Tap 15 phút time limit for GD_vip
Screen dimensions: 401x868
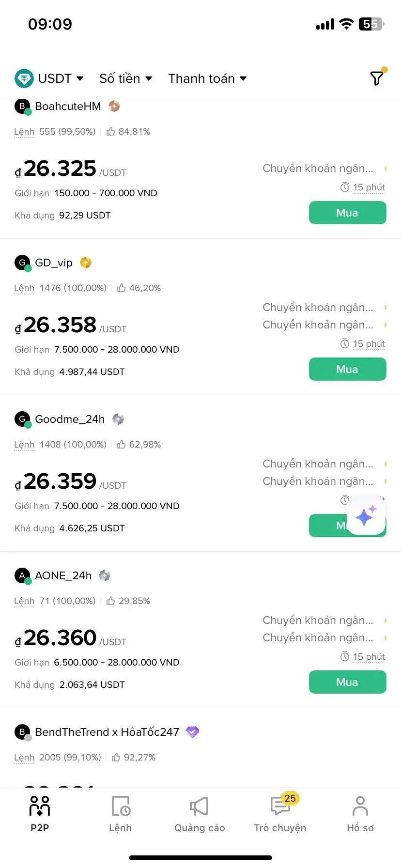coord(363,344)
